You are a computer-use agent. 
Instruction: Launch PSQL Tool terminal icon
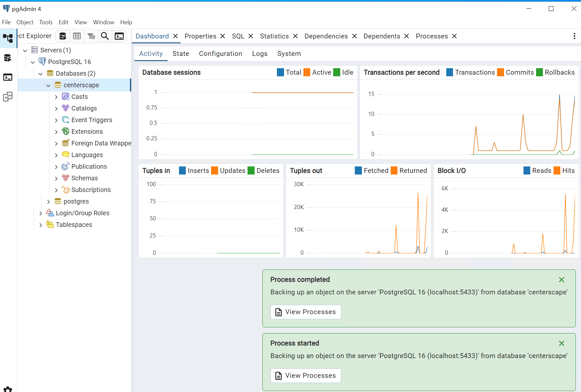coord(119,36)
